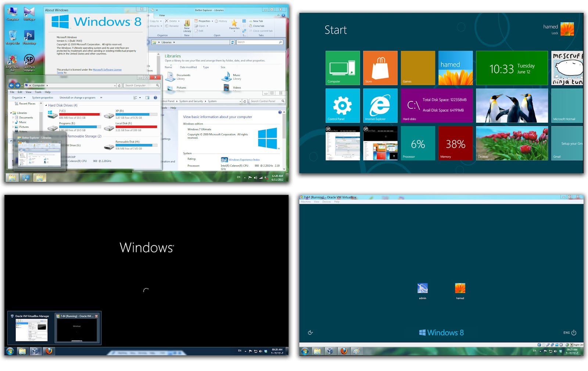Switch to the View ribbon tab
Viewport: 588px width, 371px height.
(162, 15)
